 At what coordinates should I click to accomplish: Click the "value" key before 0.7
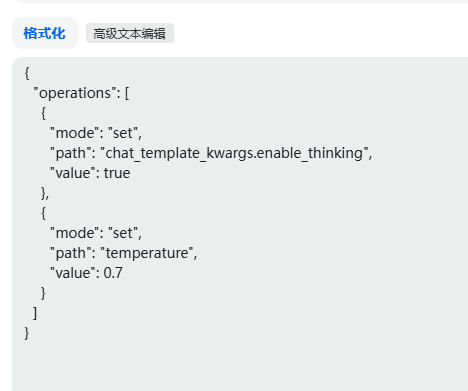[72, 273]
